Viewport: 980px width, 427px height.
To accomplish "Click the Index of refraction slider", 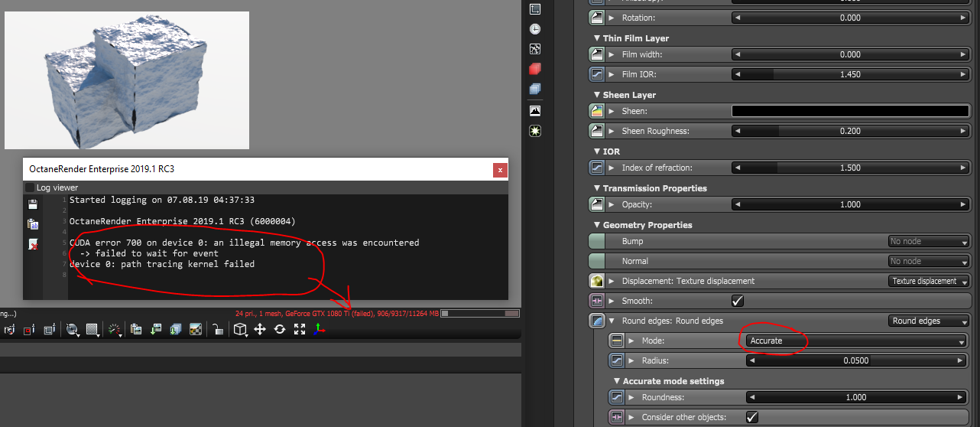I will pyautogui.click(x=850, y=168).
